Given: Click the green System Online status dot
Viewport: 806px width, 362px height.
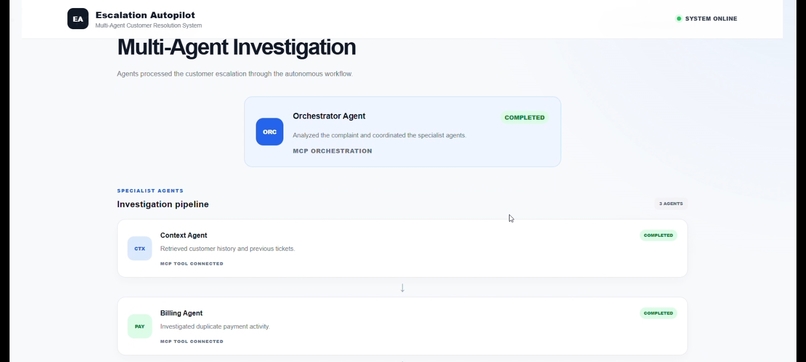Looking at the screenshot, I should (x=679, y=19).
